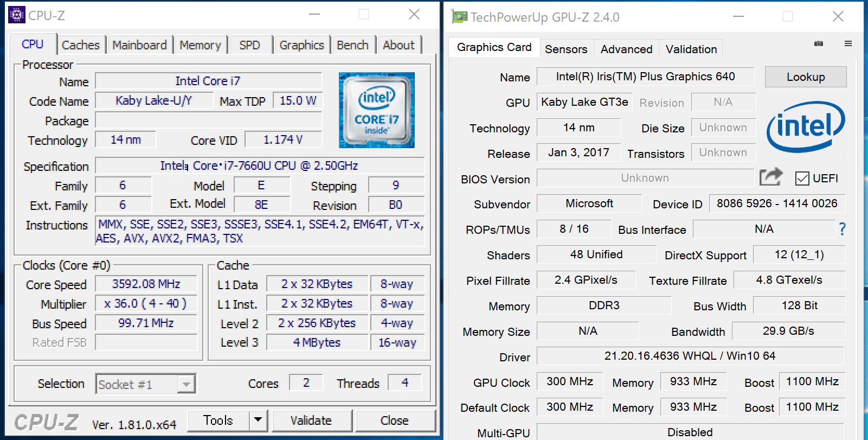Select the Graphics Card tab in GPU-Z

coord(494,47)
